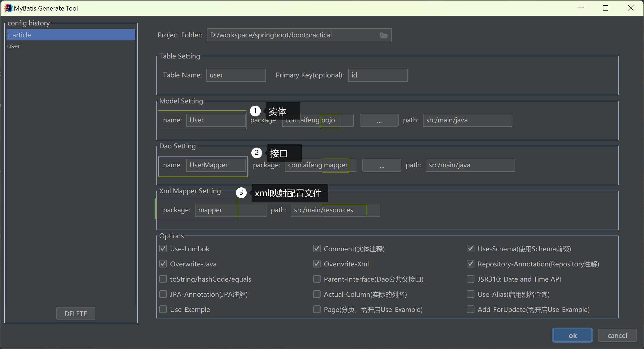Viewport: 644px width, 349px height.
Task: Enable the Use-Alias checkbox
Action: click(471, 294)
